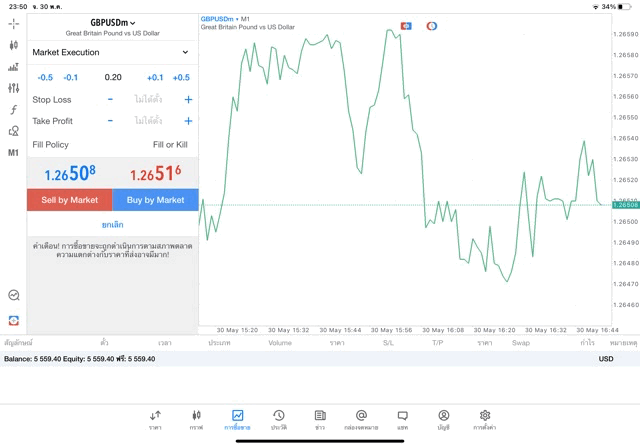Select the crosshair tool in left sidebar
640x447 pixels.
13,23
